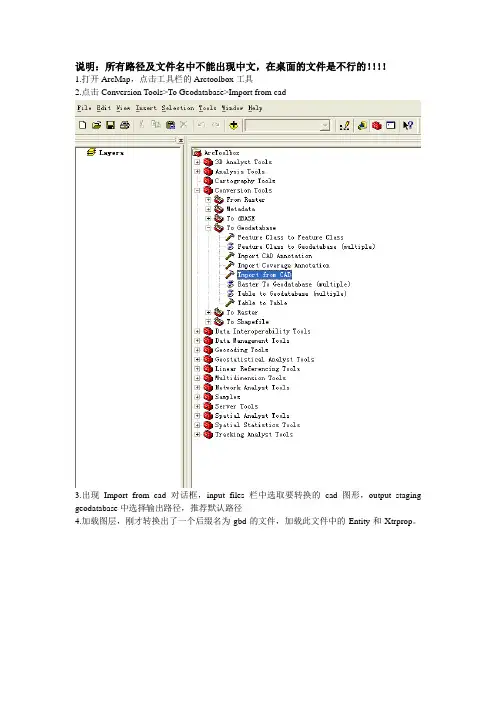Launch the ArcCatalog icon in the toolbar

tap(362, 125)
